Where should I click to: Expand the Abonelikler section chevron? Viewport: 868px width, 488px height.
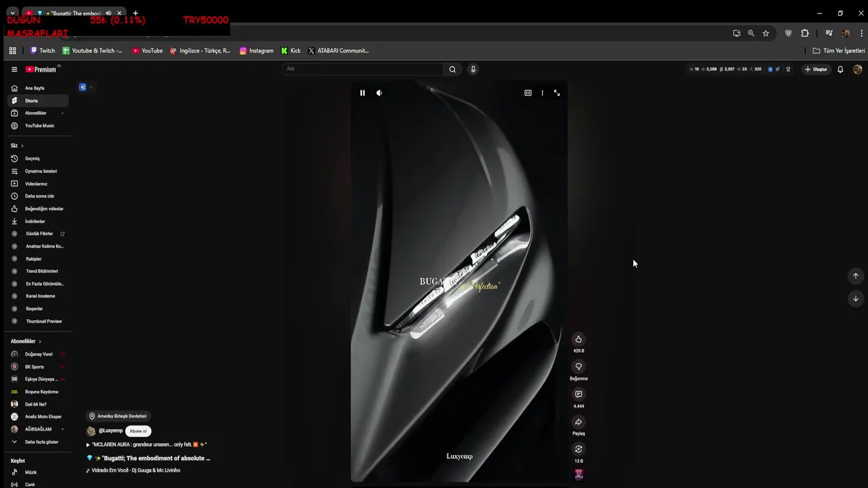[x=39, y=342]
